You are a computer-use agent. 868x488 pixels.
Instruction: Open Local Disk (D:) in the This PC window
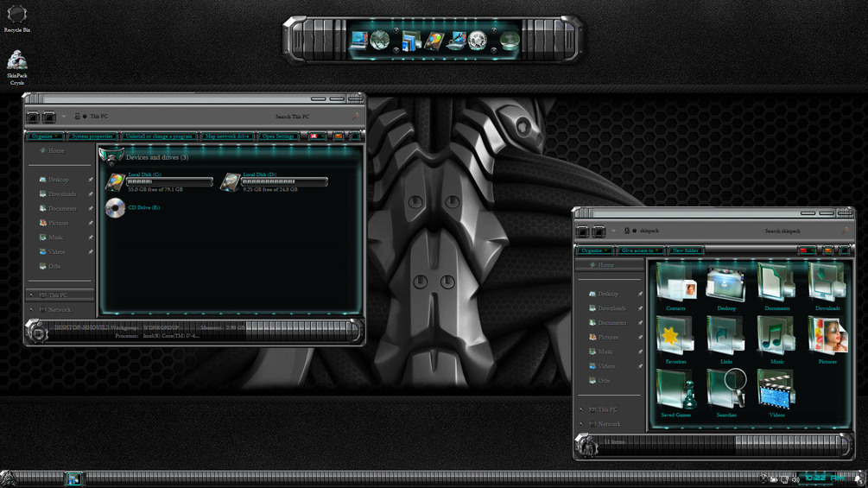point(275,182)
